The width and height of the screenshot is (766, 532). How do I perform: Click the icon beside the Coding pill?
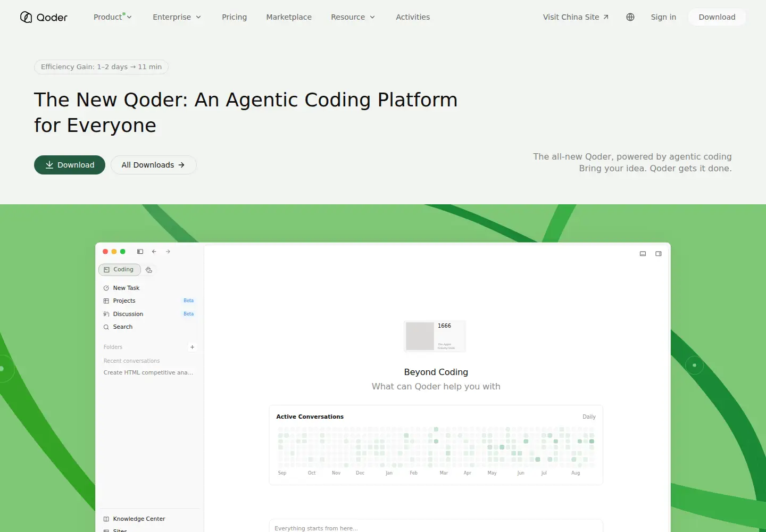pyautogui.click(x=149, y=270)
